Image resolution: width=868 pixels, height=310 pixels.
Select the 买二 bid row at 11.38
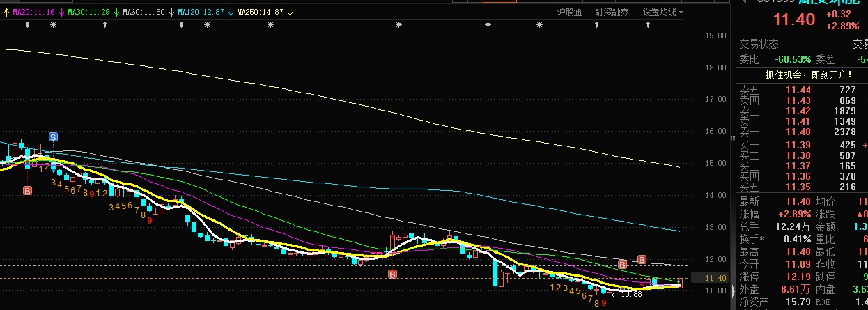click(x=803, y=155)
